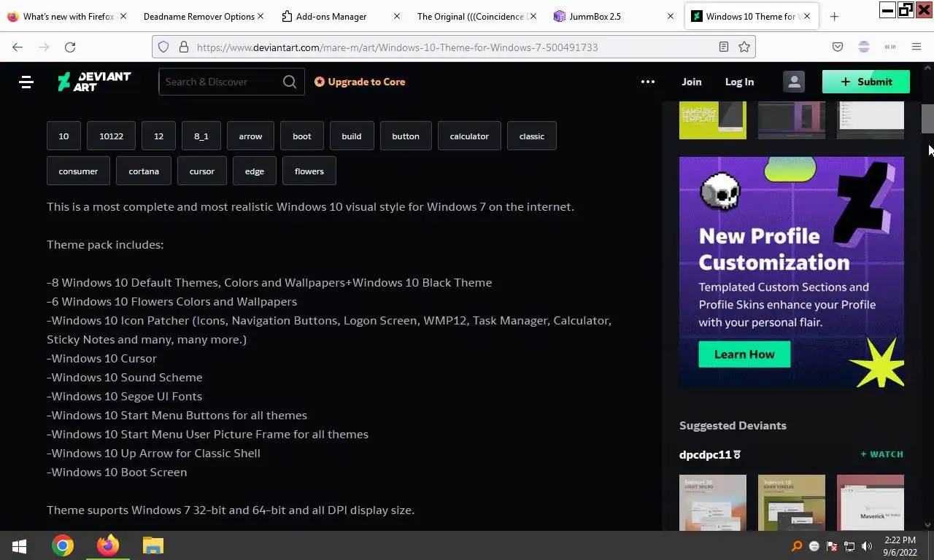Select the "boot" tag
The height and width of the screenshot is (560, 934).
302,136
